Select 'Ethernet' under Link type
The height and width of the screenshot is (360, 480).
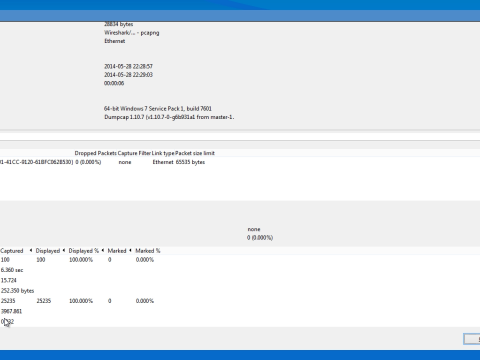(x=163, y=162)
